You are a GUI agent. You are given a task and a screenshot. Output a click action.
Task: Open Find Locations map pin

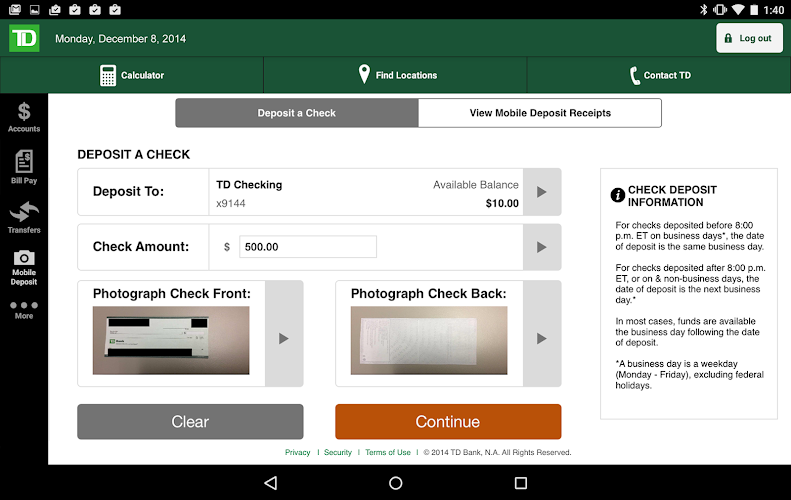364,75
